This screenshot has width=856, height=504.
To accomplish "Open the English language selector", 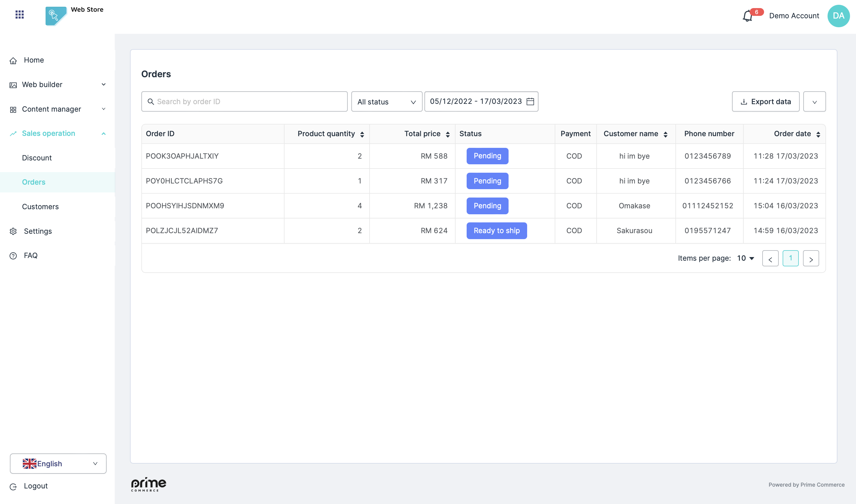I will coord(58,464).
